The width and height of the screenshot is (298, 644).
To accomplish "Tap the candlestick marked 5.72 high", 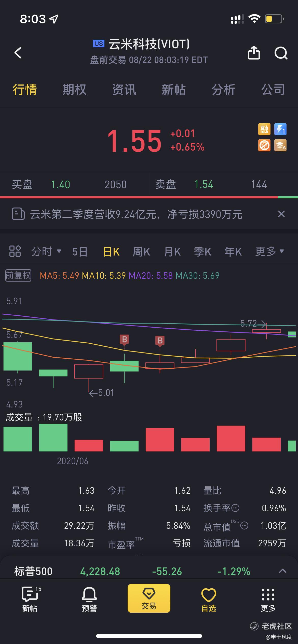I will pyautogui.click(x=266, y=331).
